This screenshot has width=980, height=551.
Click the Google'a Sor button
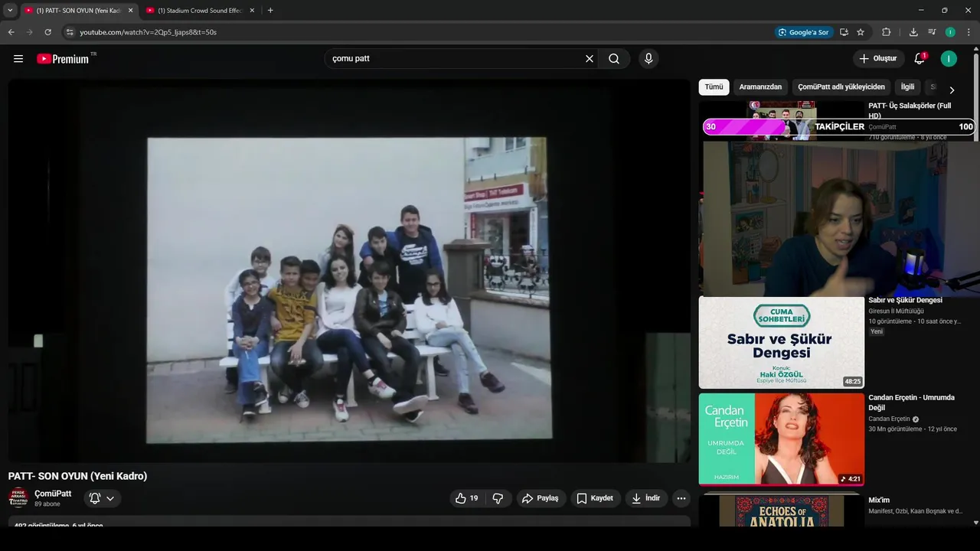tap(803, 32)
